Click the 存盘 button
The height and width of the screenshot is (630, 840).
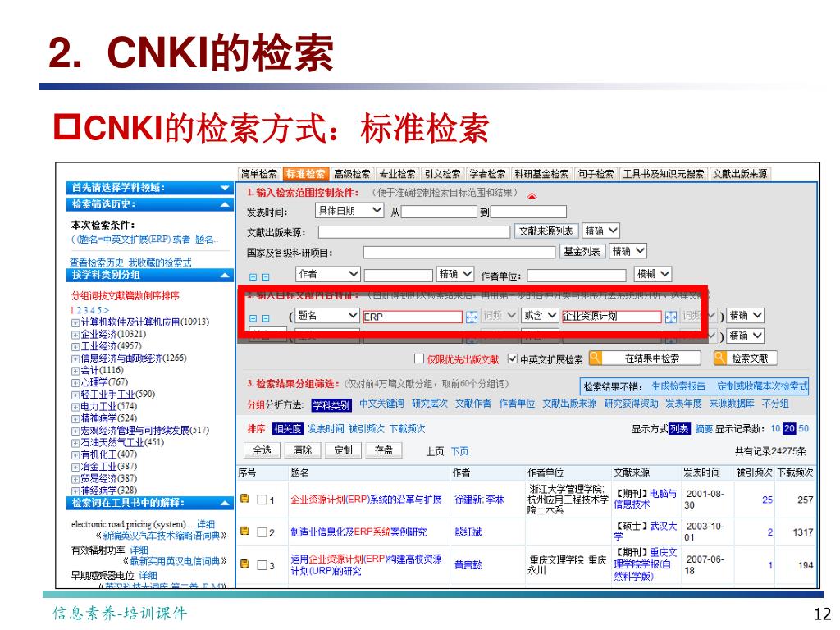[384, 450]
